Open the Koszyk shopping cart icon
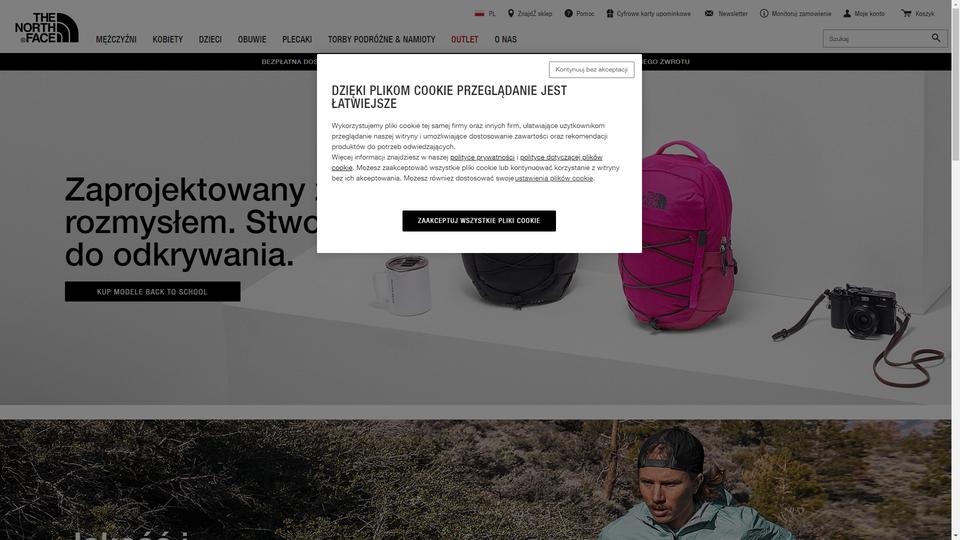Viewport: 960px width, 540px height. tap(906, 13)
